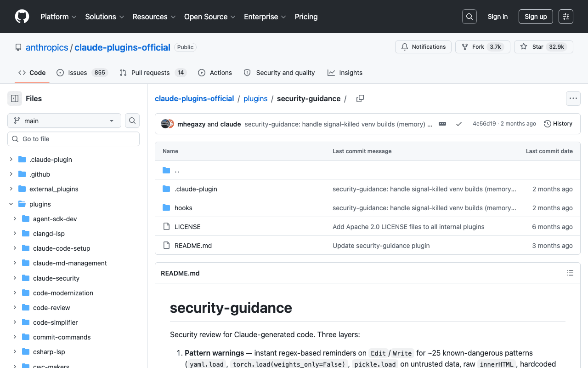Open the main branch selector dropdown

tap(64, 121)
